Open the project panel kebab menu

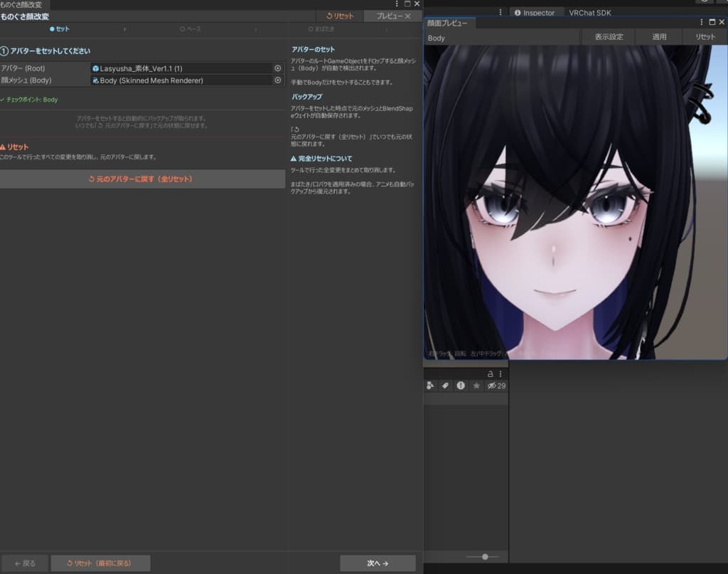coord(500,374)
